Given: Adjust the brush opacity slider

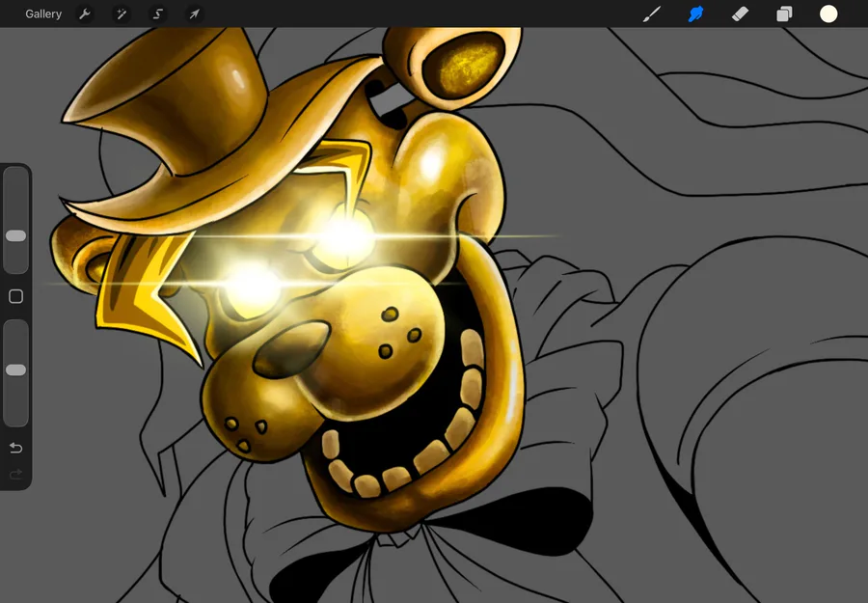Looking at the screenshot, I should 16,372.
